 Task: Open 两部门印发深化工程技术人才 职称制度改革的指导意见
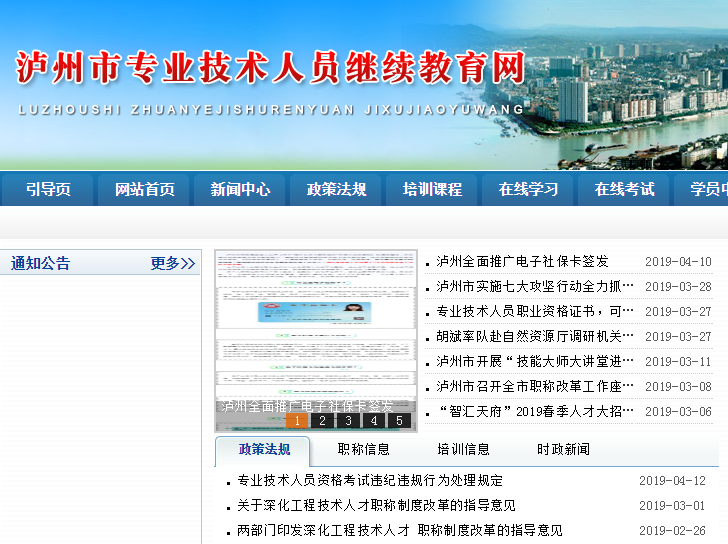coord(400,531)
